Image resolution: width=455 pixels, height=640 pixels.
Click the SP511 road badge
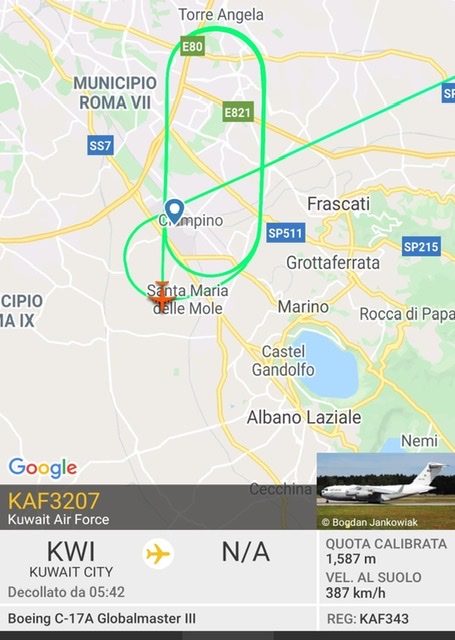pyautogui.click(x=286, y=233)
